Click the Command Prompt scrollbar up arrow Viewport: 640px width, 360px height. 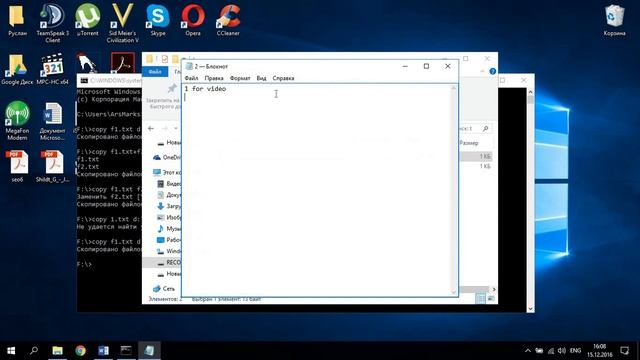pos(530,92)
